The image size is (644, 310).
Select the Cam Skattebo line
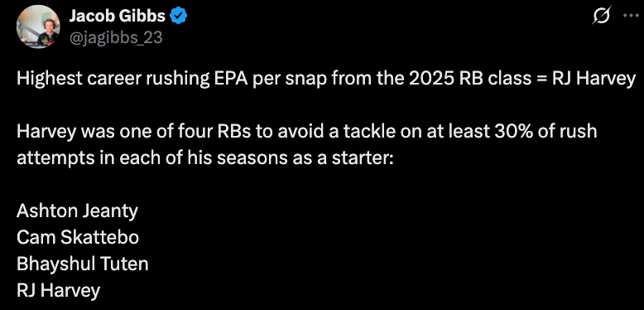tap(78, 238)
